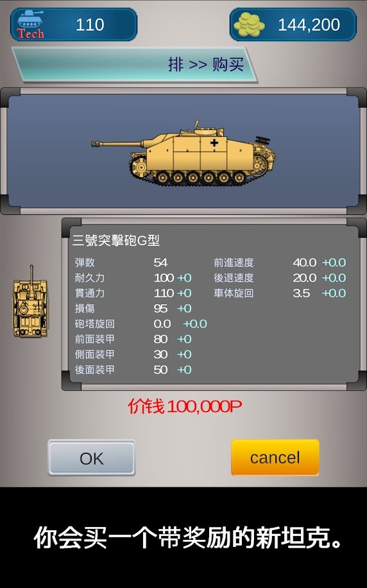Tap the 耐久力 durability stat label
The height and width of the screenshot is (588, 367).
tap(89, 278)
